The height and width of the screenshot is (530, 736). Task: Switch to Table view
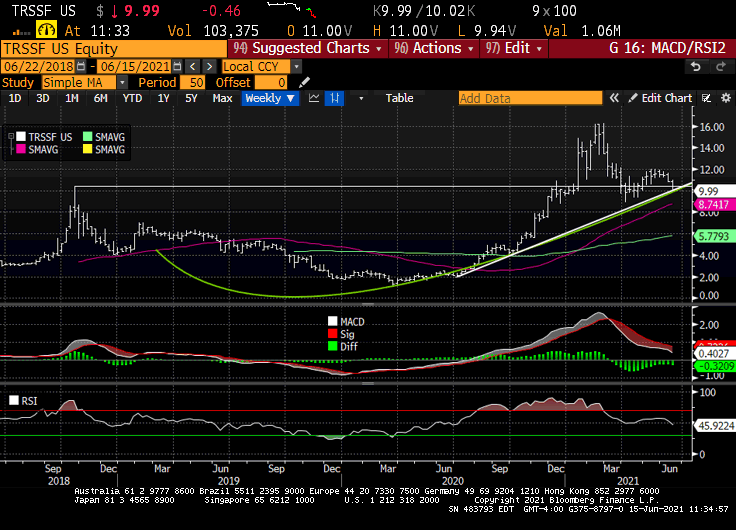399,98
